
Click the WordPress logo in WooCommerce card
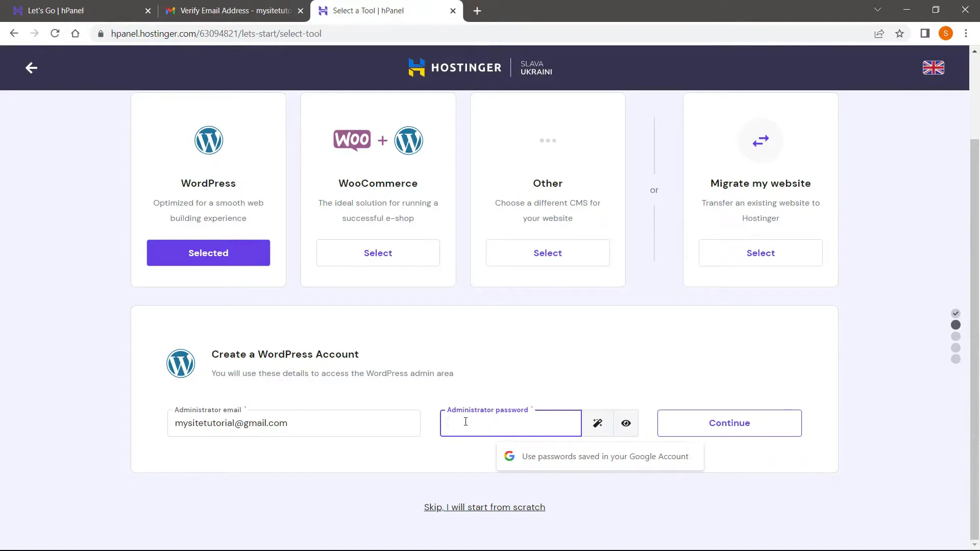tap(409, 140)
